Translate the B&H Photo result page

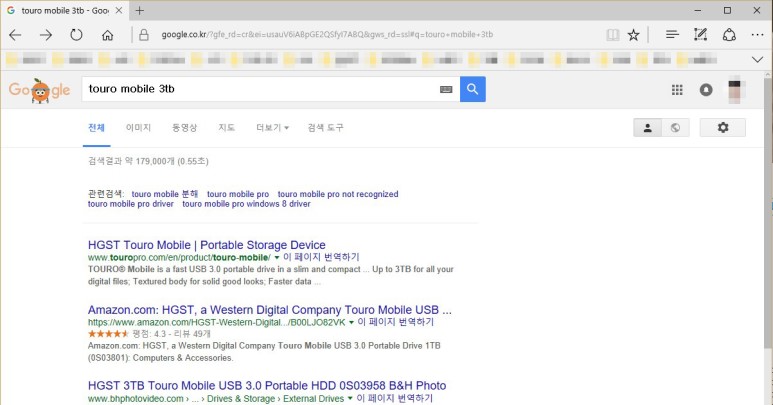point(394,398)
